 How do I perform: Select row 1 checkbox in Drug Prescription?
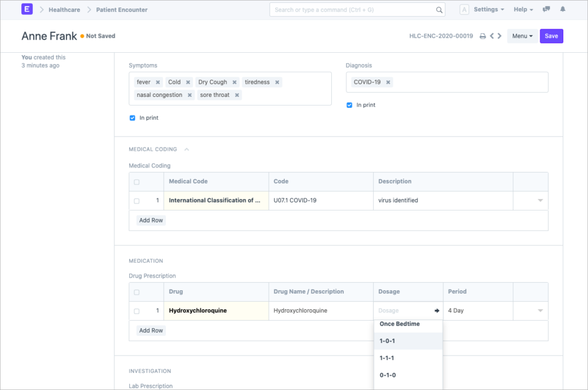tap(137, 311)
